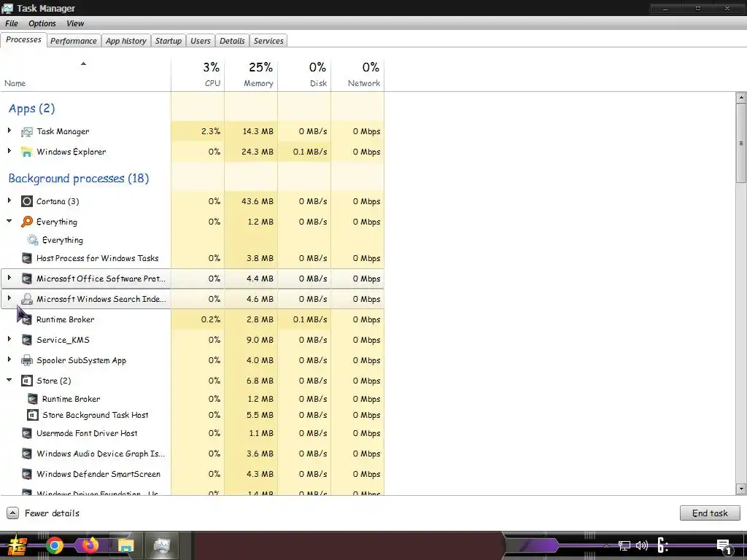Click the scrollbar up arrow

point(741,98)
